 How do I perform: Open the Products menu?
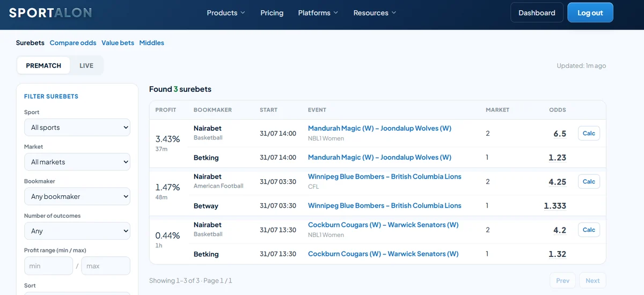tap(226, 13)
